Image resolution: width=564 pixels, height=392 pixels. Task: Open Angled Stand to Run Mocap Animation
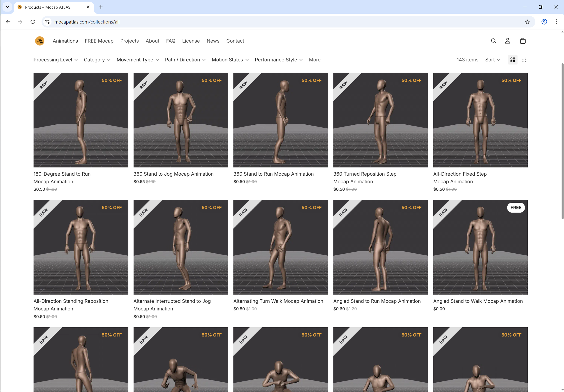click(377, 301)
